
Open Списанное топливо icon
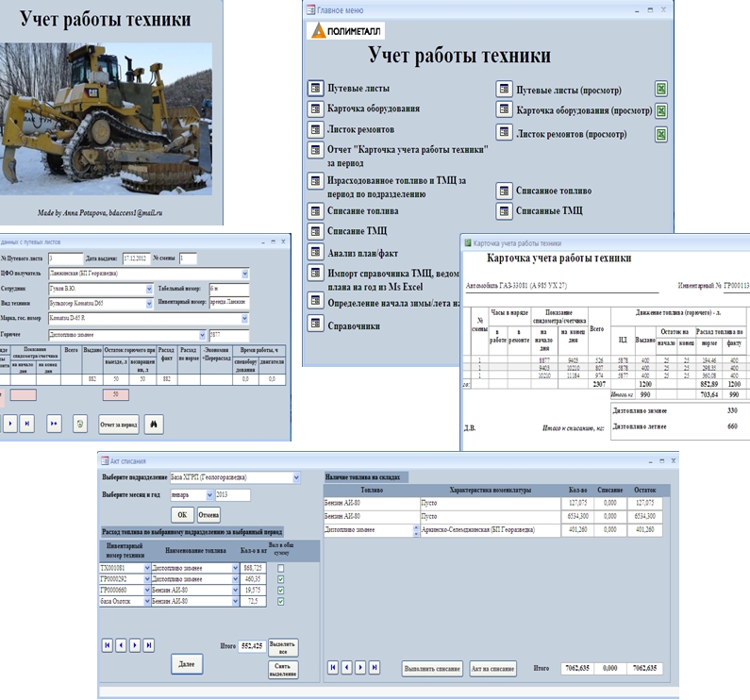(x=504, y=191)
